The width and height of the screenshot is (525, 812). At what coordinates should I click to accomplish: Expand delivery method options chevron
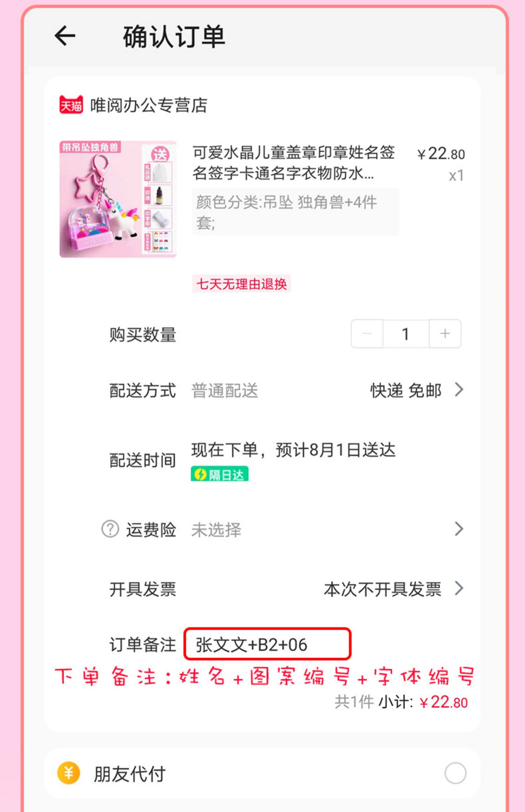coord(459,390)
